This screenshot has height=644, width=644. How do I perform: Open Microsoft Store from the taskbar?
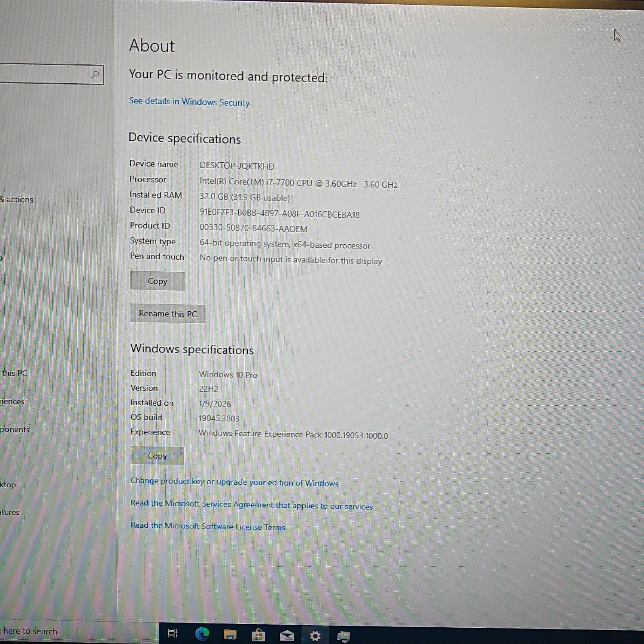pyautogui.click(x=258, y=635)
